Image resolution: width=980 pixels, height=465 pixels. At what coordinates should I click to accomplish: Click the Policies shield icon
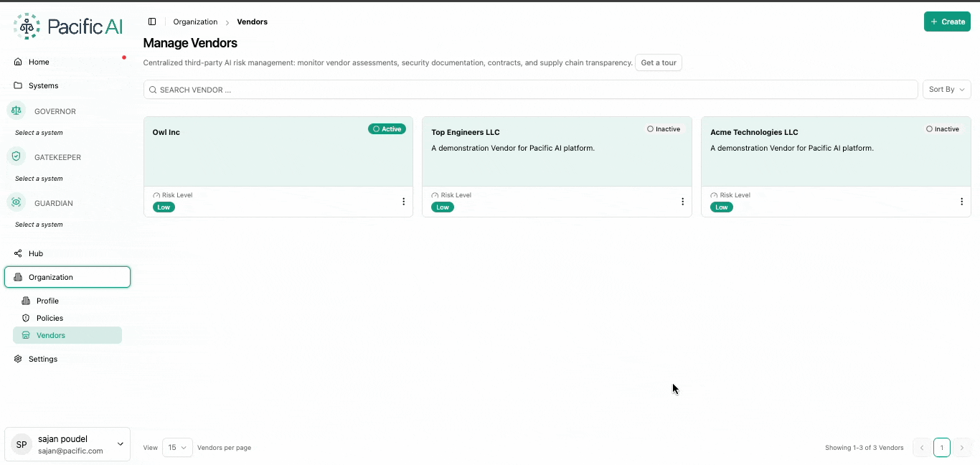[26, 318]
